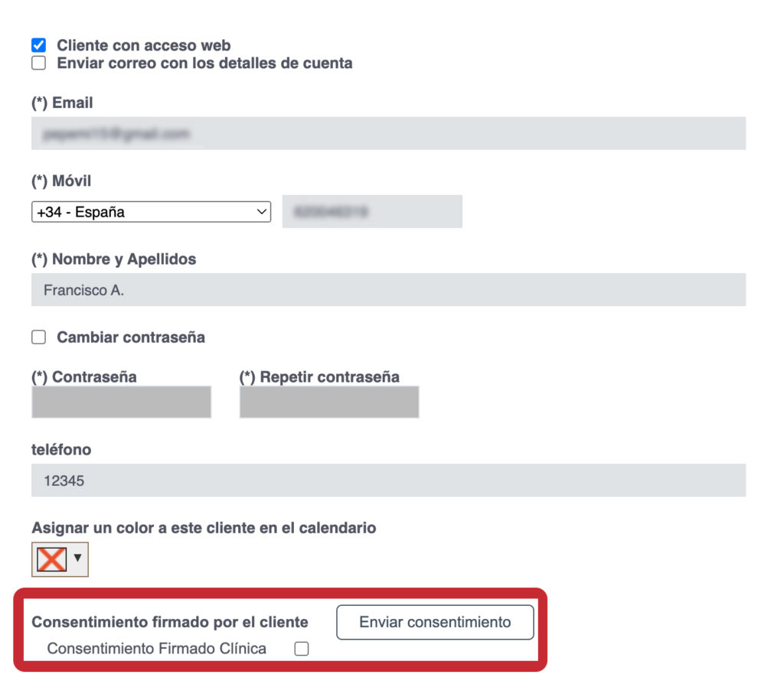Check Consentimiento Firmado Clínica box
Image resolution: width=784 pixels, height=684 pixels.
tap(302, 649)
